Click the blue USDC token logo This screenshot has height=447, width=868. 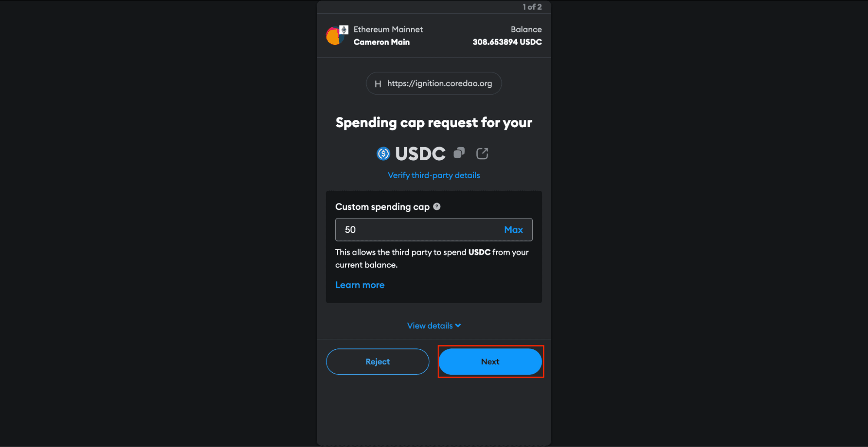click(x=383, y=153)
